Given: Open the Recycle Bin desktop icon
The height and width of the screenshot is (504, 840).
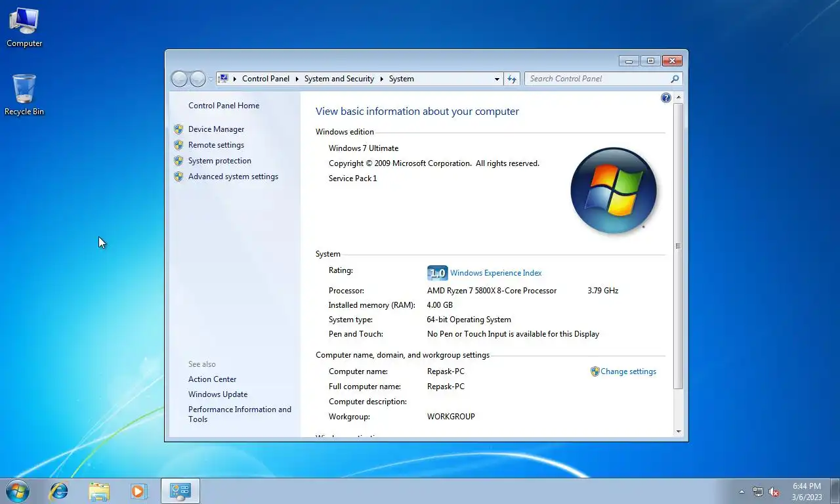Looking at the screenshot, I should 24,94.
